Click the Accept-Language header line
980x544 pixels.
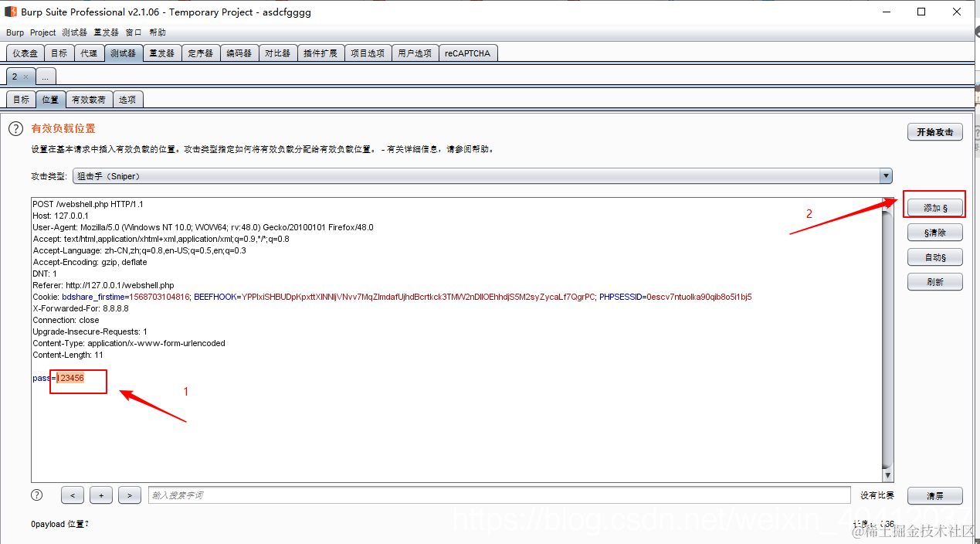pyautogui.click(x=139, y=250)
